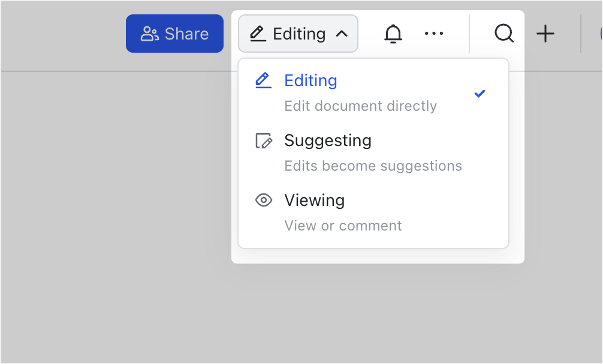Image resolution: width=603 pixels, height=364 pixels.
Task: Click the Suggesting mode pencil-page icon
Action: tap(264, 140)
